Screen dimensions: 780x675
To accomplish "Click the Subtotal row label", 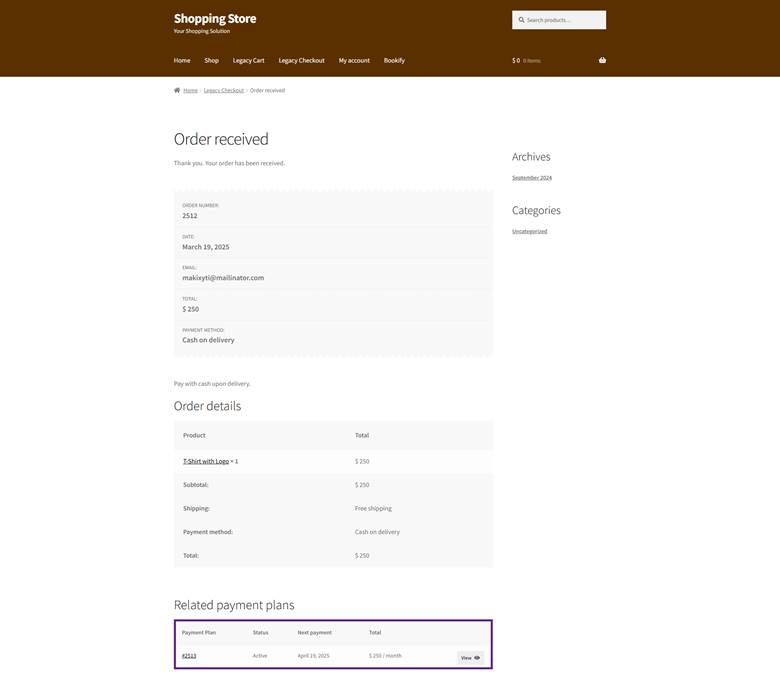I will 195,484.
